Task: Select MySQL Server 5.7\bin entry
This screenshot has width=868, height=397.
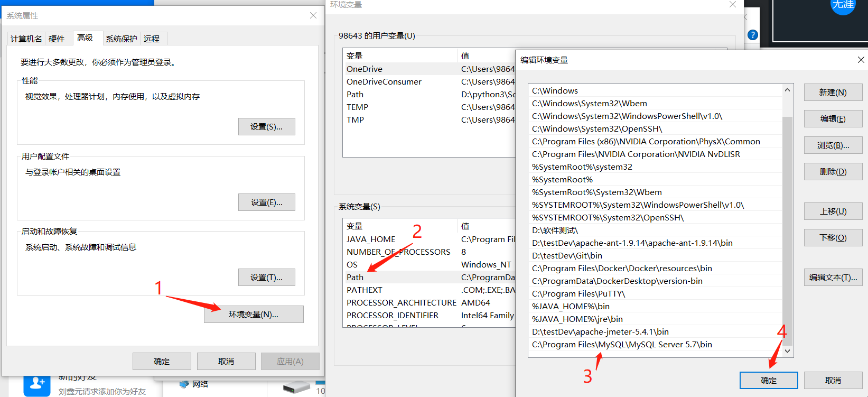Action: click(x=655, y=345)
